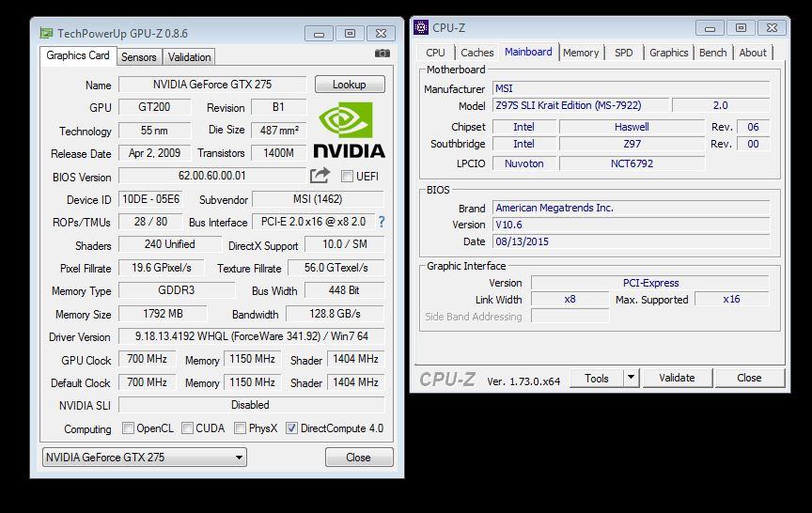812x513 pixels.
Task: Select the Mainboard tab in CPU-Z
Action: tap(528, 52)
